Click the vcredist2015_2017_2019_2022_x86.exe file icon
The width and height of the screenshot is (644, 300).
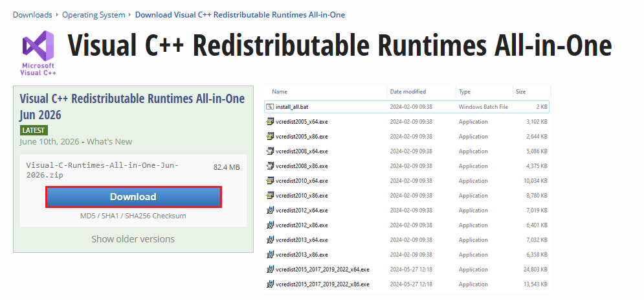tap(270, 284)
